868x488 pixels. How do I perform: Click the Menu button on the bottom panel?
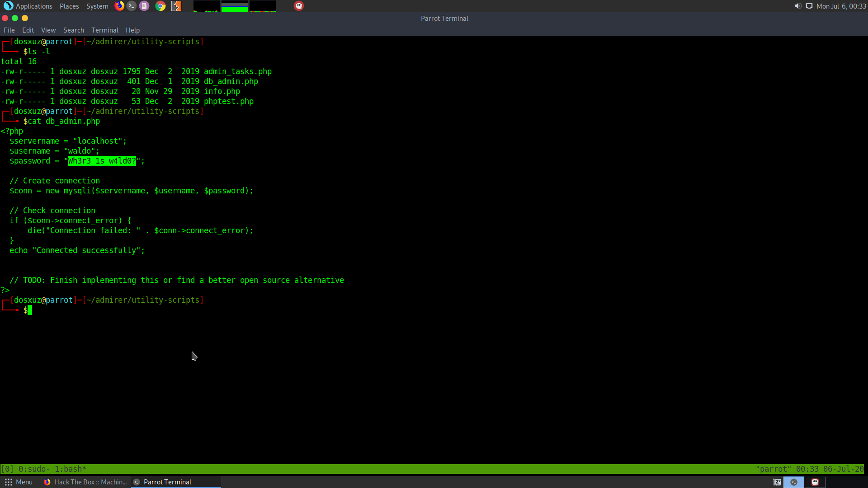coord(19,482)
